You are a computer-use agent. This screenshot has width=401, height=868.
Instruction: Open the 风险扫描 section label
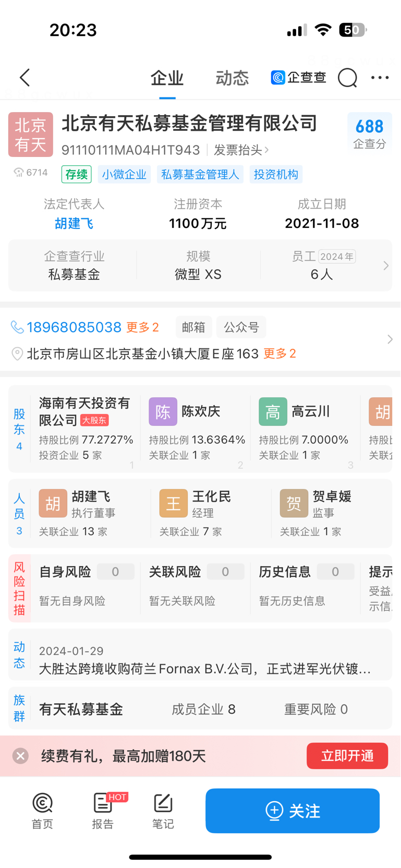click(19, 589)
